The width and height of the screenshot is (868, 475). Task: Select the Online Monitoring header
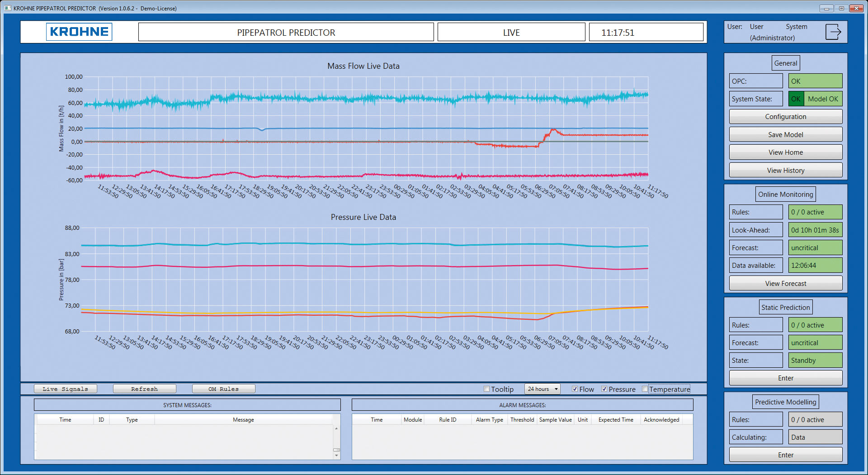pyautogui.click(x=786, y=195)
